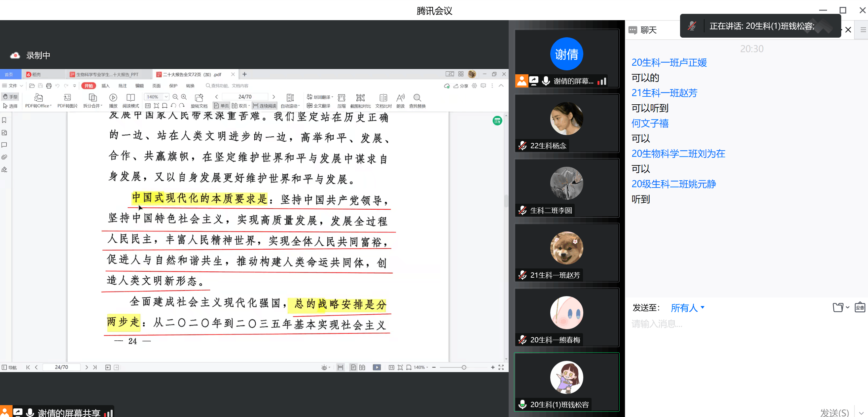Expand the 所有人 recipient dropdown
The image size is (868, 417).
pyautogui.click(x=687, y=307)
